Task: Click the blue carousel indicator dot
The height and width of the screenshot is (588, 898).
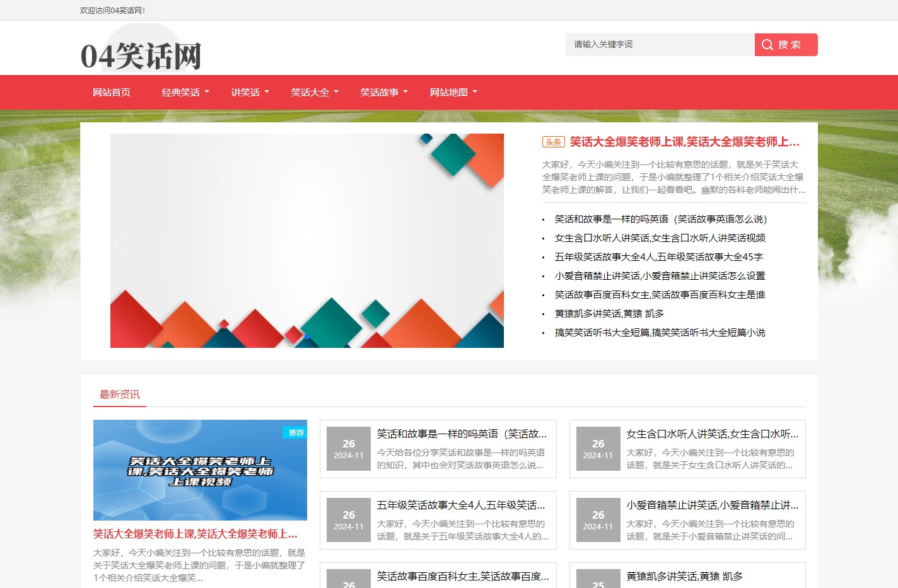Action: point(307,337)
